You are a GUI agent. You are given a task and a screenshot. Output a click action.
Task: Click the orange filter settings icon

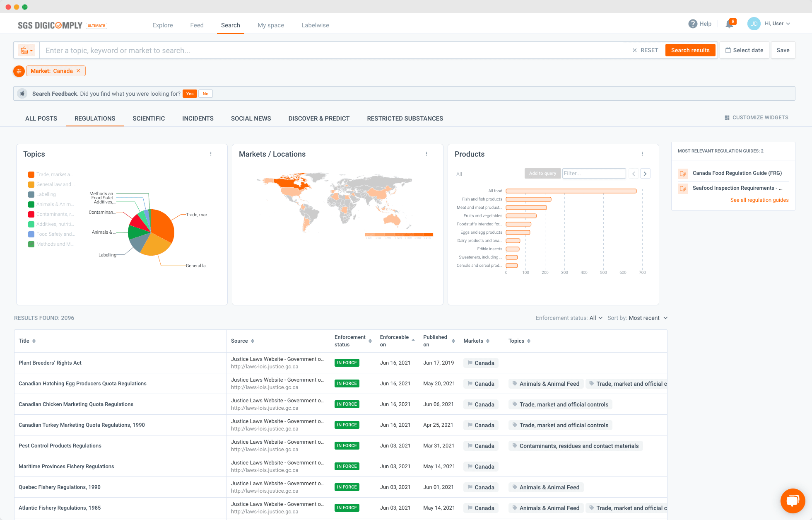pyautogui.click(x=19, y=71)
